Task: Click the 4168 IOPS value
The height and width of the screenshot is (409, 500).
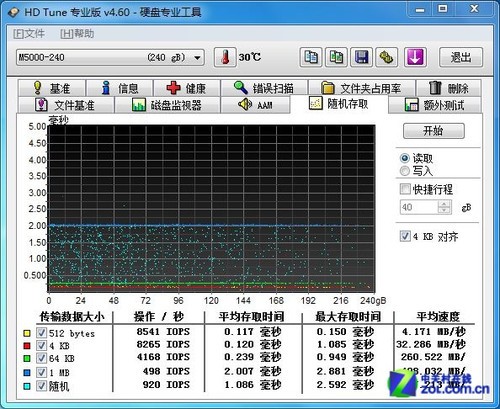Action: tap(163, 357)
